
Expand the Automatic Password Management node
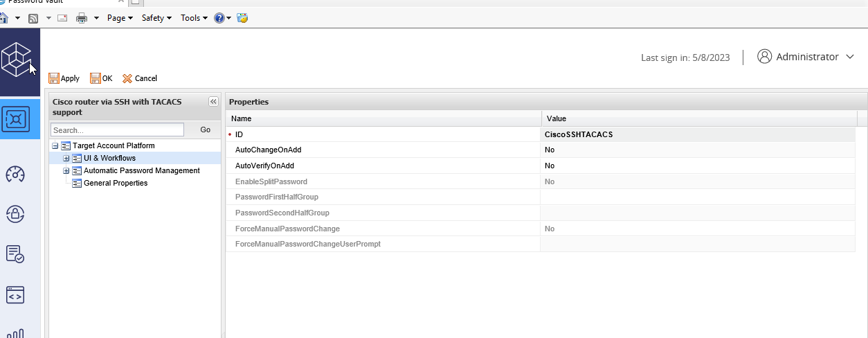click(66, 170)
